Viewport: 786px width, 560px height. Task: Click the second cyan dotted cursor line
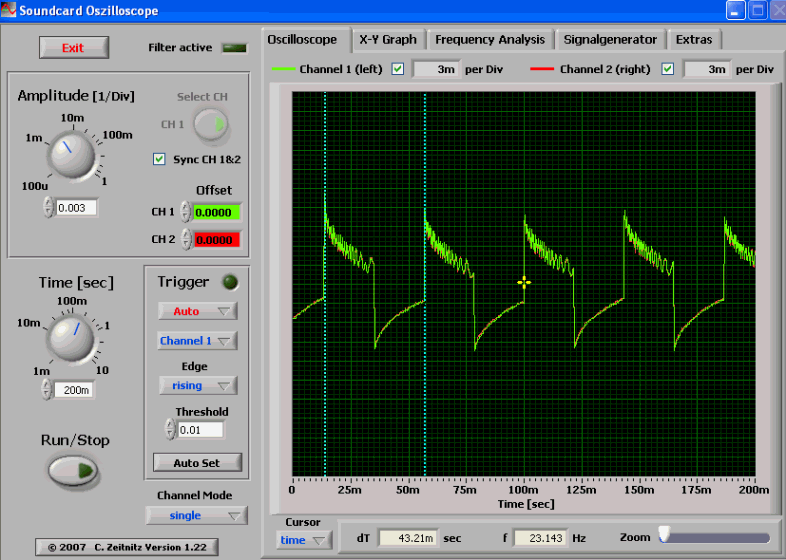(x=425, y=284)
